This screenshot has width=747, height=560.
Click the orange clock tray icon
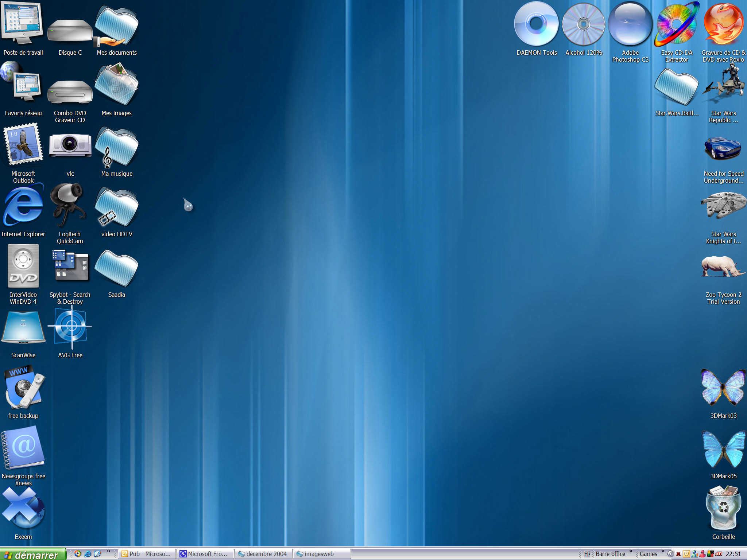(686, 554)
